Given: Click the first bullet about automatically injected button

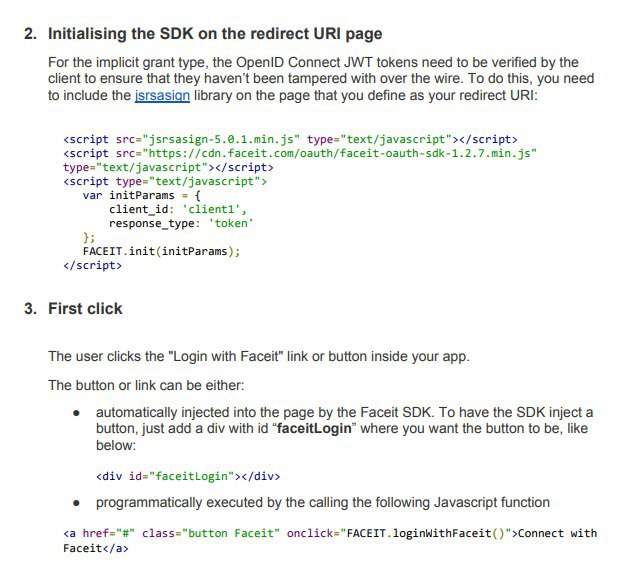Looking at the screenshot, I should point(344,428).
